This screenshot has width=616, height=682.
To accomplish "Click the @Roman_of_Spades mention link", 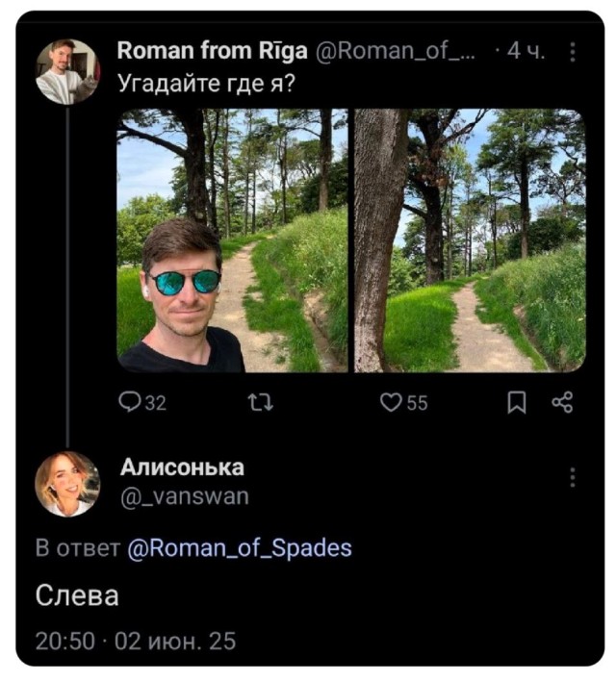I will (240, 548).
